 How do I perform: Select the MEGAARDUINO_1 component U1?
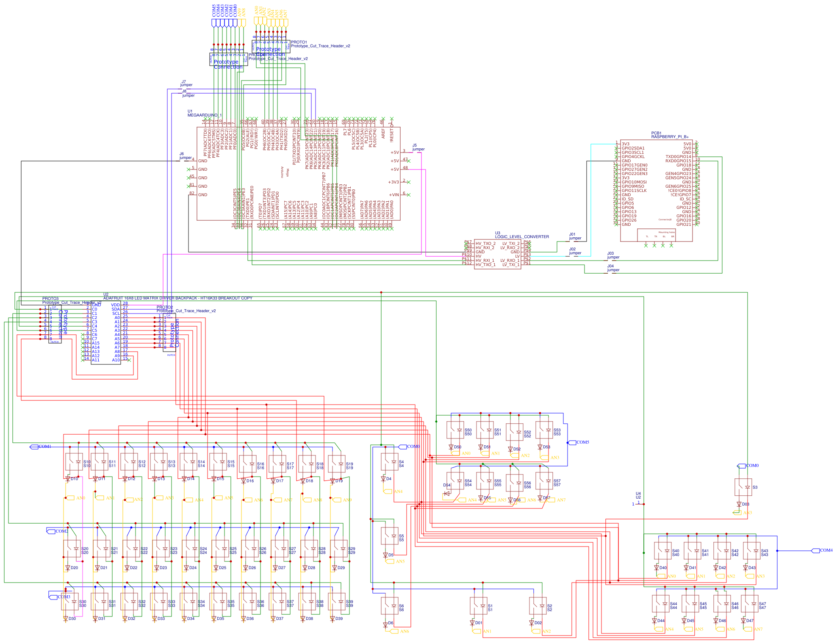(x=297, y=178)
